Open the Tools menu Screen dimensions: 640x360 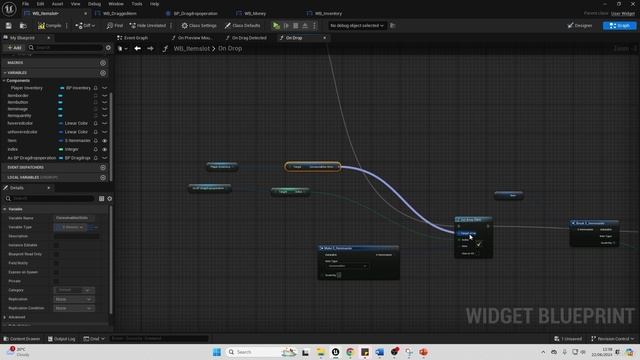point(137,4)
